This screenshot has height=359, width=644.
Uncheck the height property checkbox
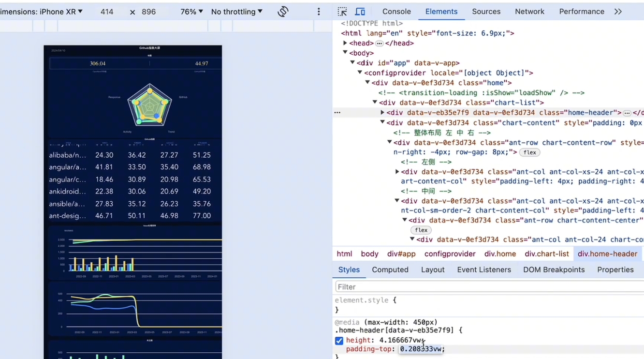click(x=339, y=341)
